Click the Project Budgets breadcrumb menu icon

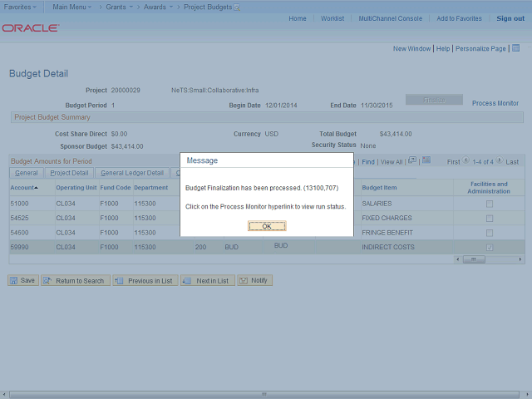(237, 7)
